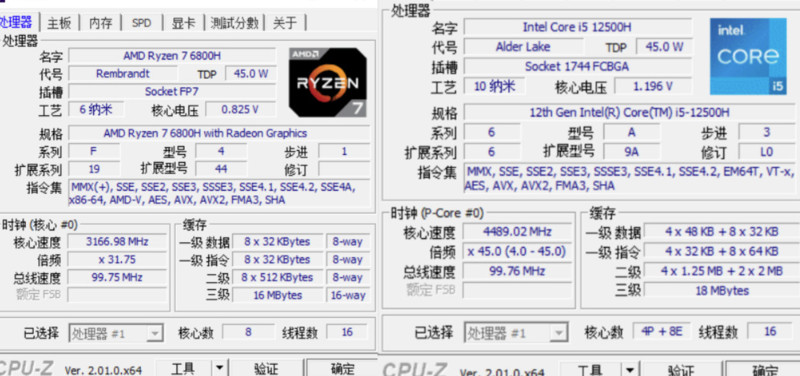The height and width of the screenshot is (376, 800).
Task: Click the 工具 button in left window
Action: click(x=184, y=368)
